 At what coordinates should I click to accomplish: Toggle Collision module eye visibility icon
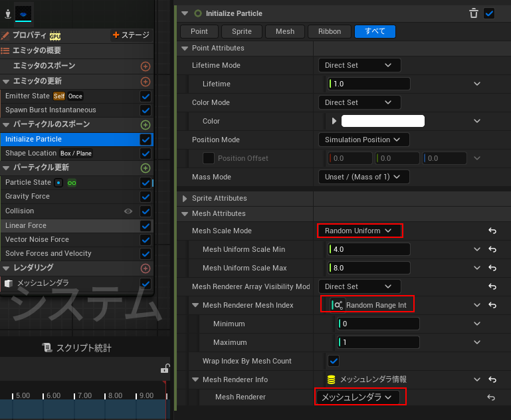point(128,211)
